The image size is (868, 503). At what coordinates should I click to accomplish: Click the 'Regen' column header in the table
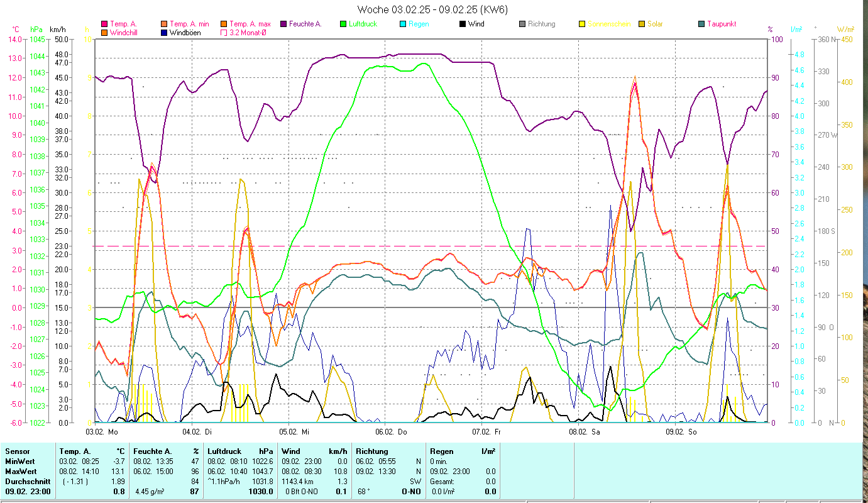click(x=441, y=451)
